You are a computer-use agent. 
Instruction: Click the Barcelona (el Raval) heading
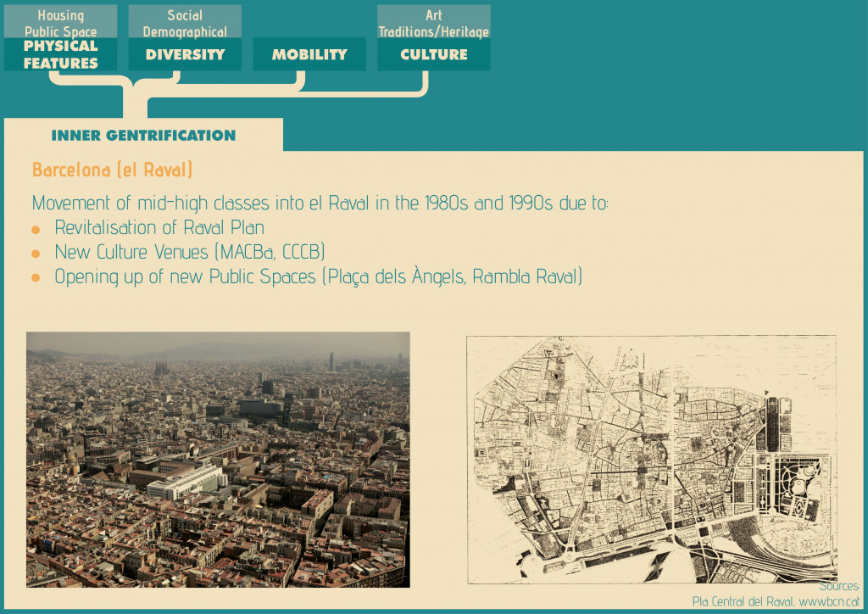(x=113, y=170)
